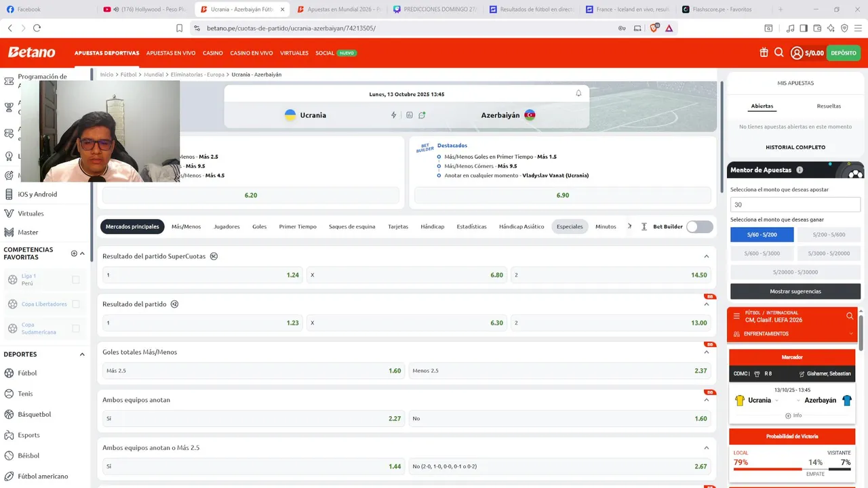Open the Brave Wallet icon
The height and width of the screenshot is (488, 868).
coord(817,28)
